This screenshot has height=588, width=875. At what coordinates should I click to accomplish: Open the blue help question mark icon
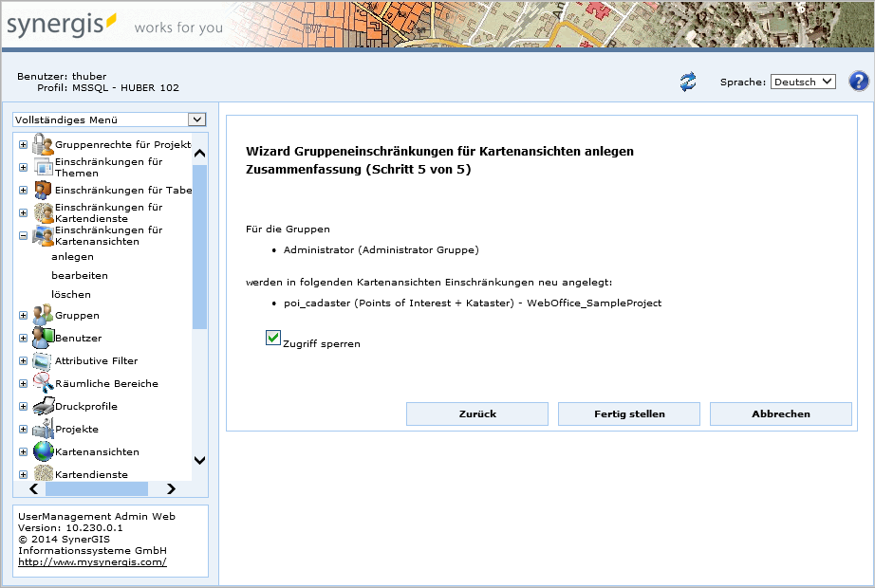pyautogui.click(x=859, y=82)
